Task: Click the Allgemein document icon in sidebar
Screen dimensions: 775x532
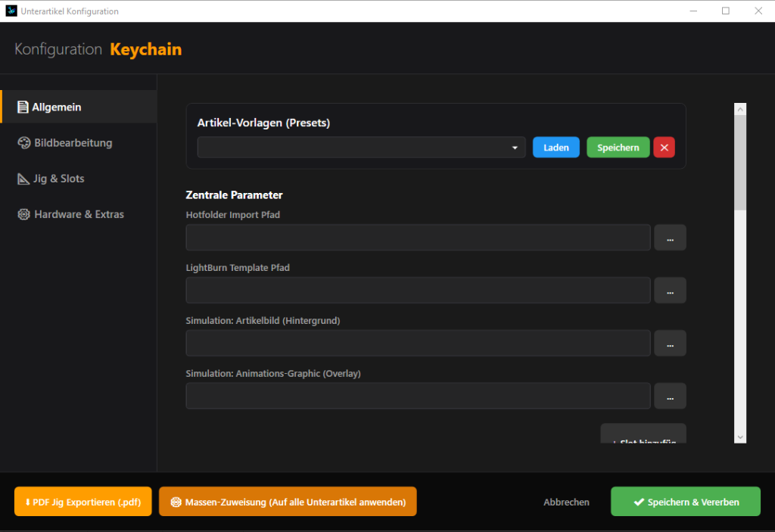Action: click(23, 107)
